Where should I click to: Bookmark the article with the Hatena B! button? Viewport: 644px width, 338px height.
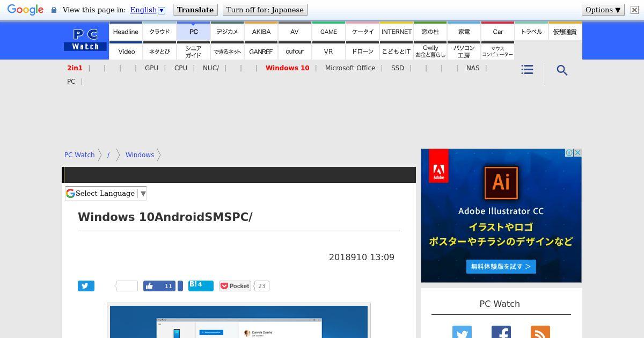pyautogui.click(x=201, y=285)
